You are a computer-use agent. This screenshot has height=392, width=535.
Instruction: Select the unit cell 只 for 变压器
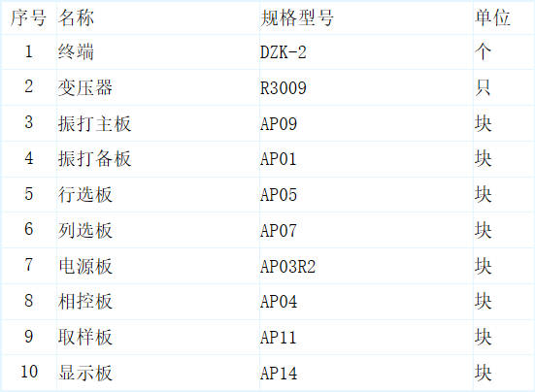[504, 88]
